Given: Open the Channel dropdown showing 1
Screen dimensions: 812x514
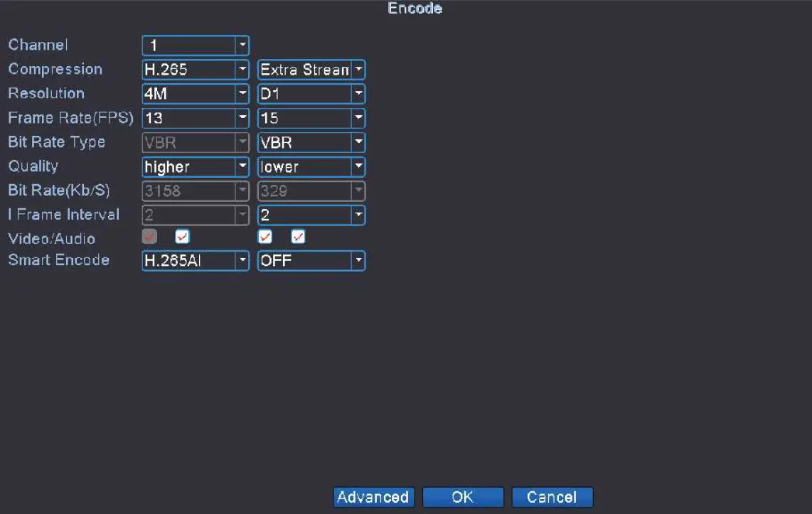Looking at the screenshot, I should click(196, 45).
